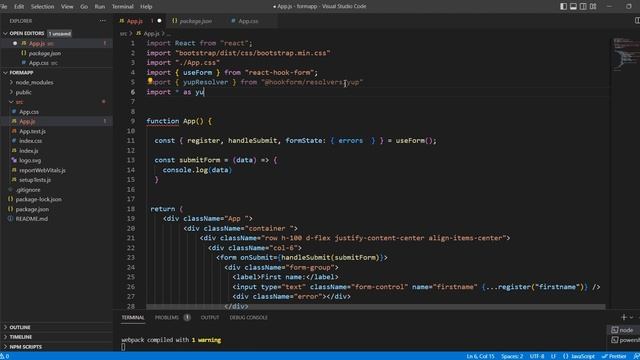Screen dimensions: 640x360
Task: Click the warnings count in status bar
Action: point(4,356)
